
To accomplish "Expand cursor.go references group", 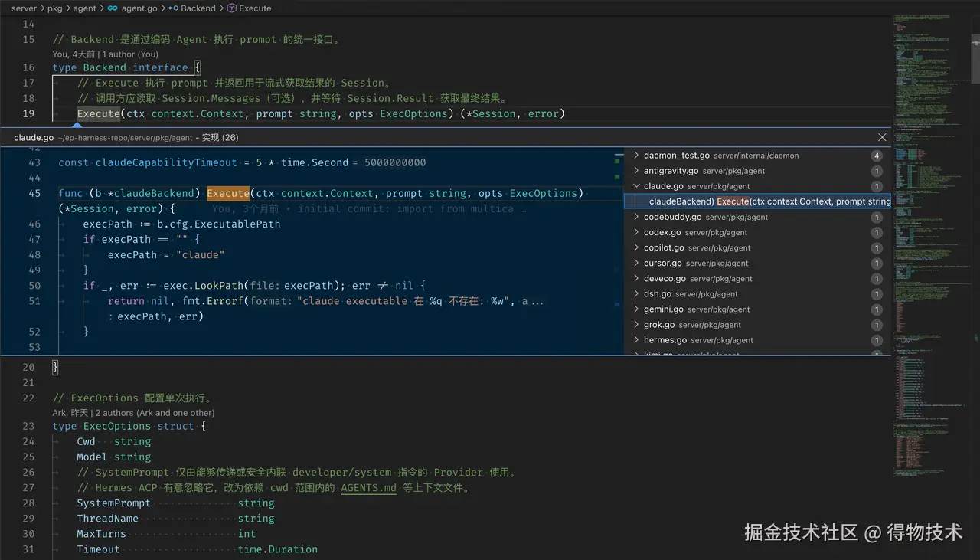I will 636,263.
